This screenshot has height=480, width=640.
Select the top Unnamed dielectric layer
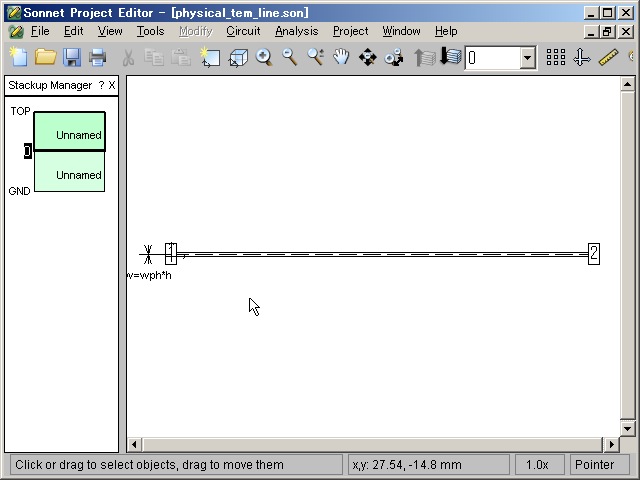[69, 131]
